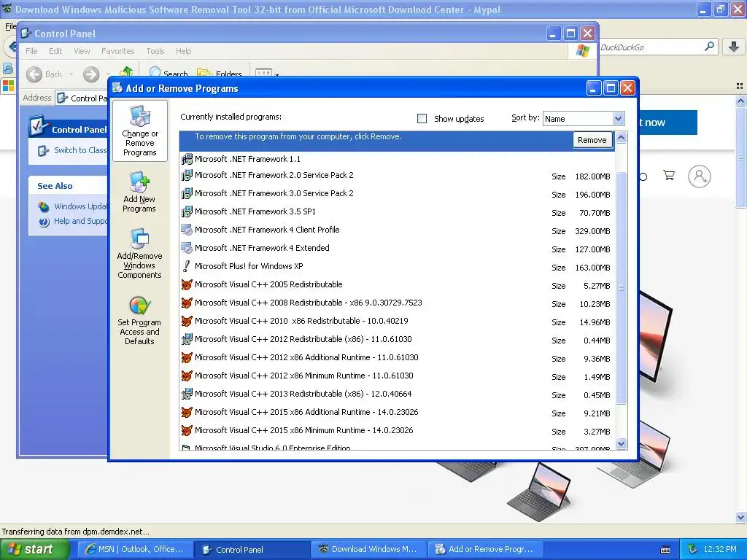Select Microsoft .NET Framework 3.5 SP1 entry
This screenshot has height=560, width=747.
click(398, 211)
